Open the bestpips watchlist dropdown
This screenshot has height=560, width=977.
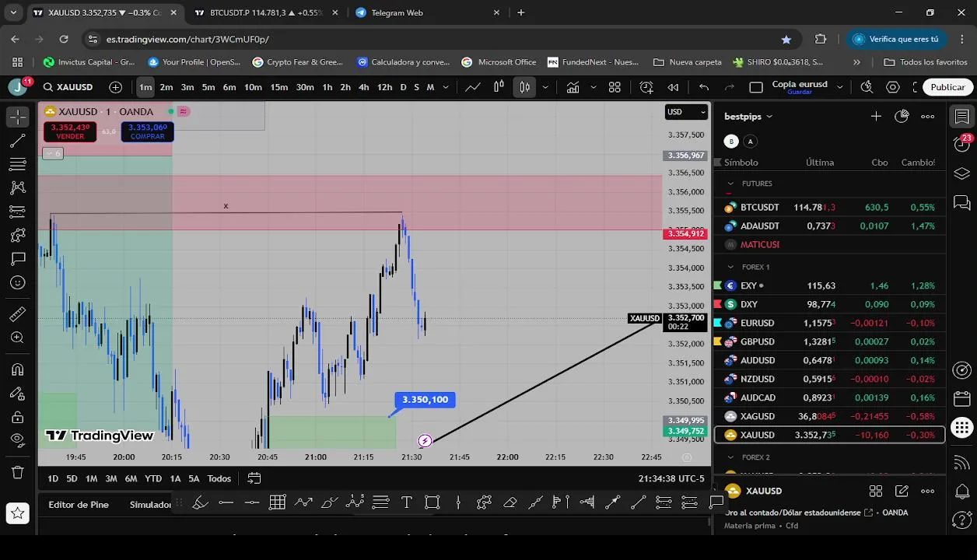(748, 116)
